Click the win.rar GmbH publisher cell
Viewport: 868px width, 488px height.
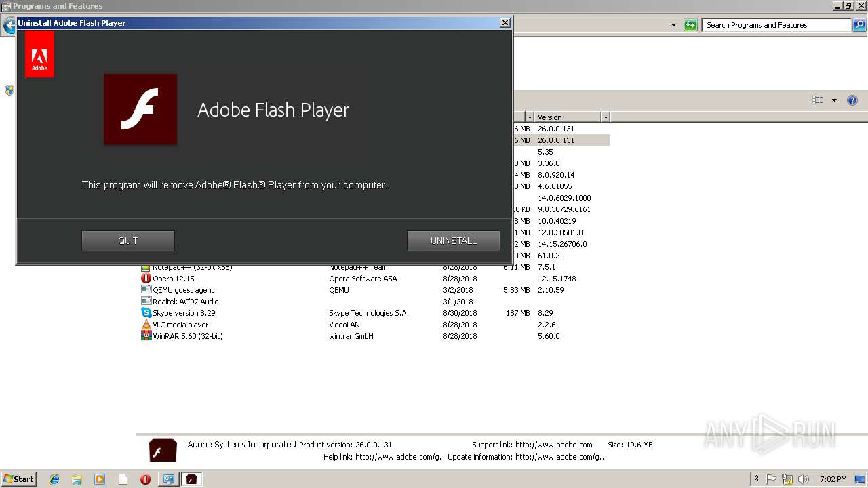[x=351, y=336]
